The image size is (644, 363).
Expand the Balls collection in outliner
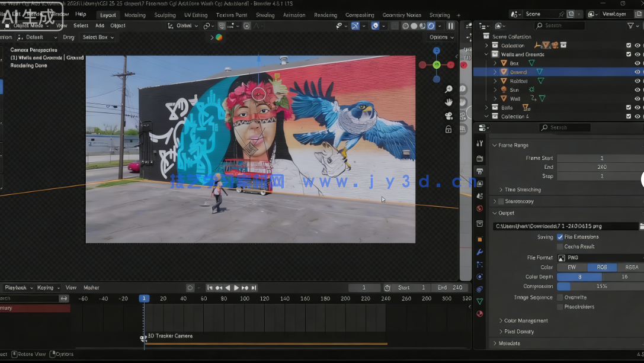pyautogui.click(x=487, y=108)
